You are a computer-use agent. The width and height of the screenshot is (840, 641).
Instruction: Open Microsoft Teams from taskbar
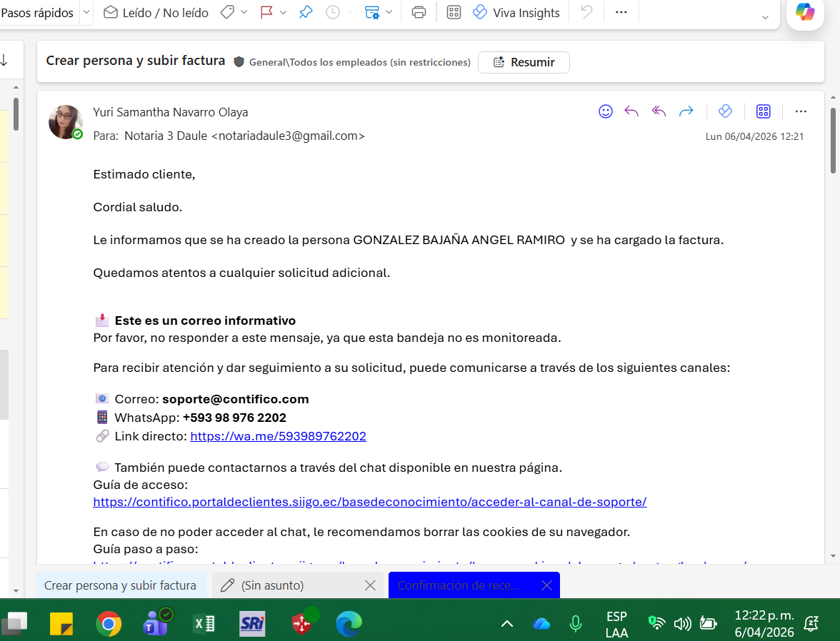tap(156, 624)
